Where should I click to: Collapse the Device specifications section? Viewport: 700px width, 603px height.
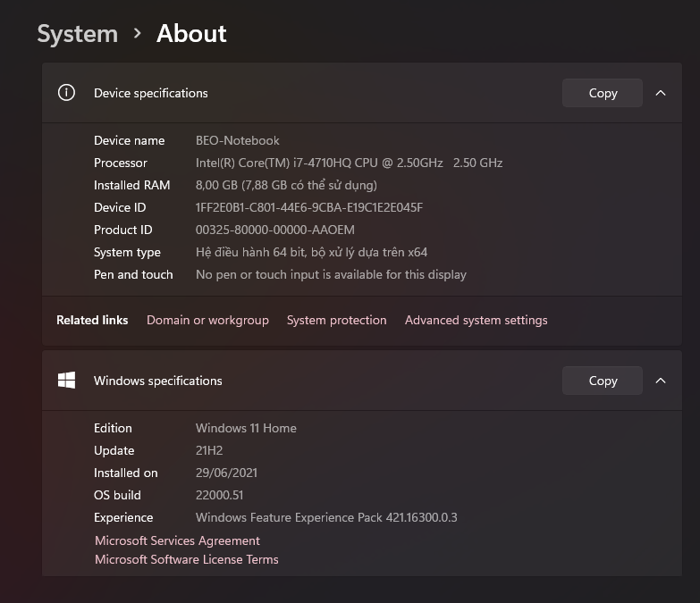coord(661,93)
